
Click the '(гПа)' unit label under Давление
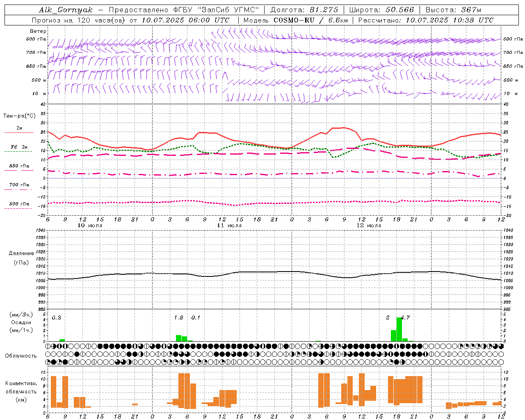[21, 262]
